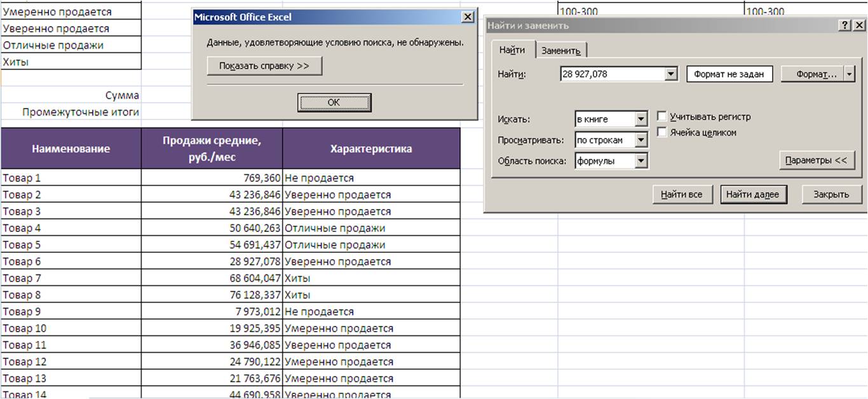Screen dimensions: 868x399
Task: Expand the 'Область поиска' dropdown 'формулы'
Action: pyautogui.click(x=641, y=161)
